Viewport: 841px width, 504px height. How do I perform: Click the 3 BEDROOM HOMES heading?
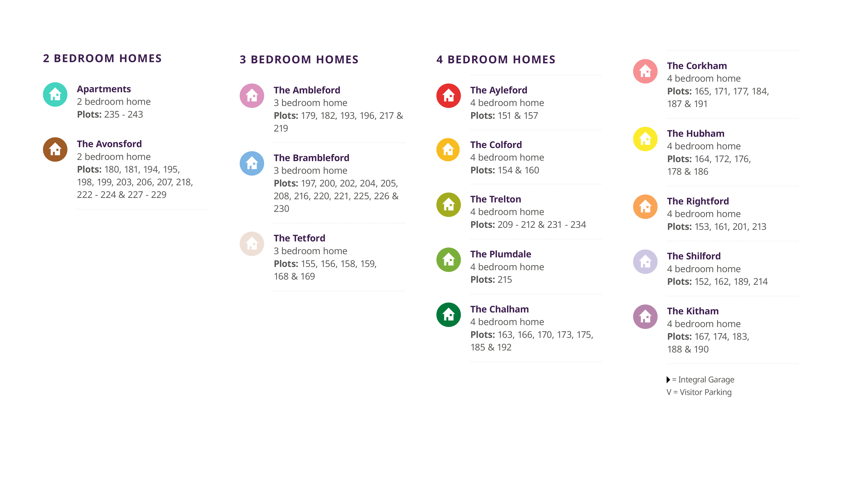coord(299,59)
